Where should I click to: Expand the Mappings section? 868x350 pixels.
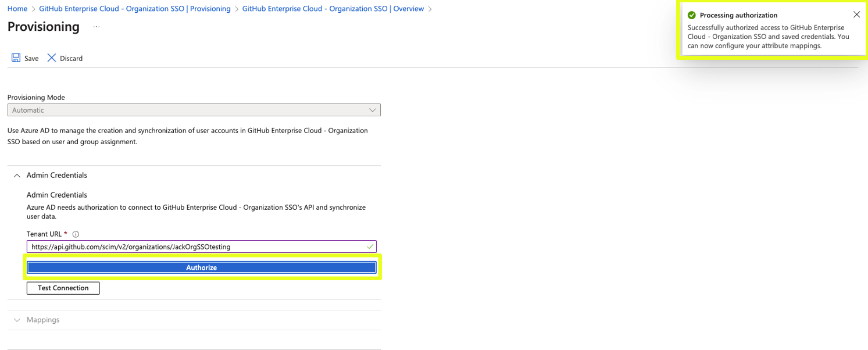(x=17, y=320)
